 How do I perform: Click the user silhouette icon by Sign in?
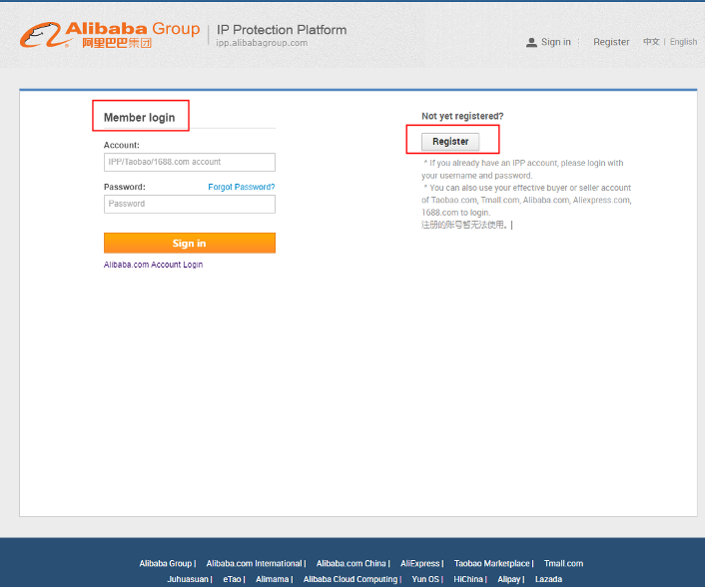point(531,42)
